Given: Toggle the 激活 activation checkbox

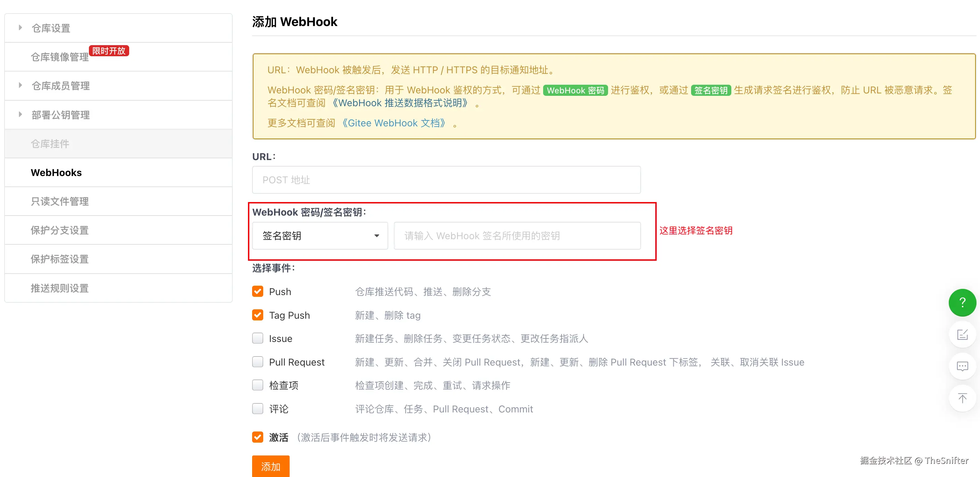Looking at the screenshot, I should click(258, 437).
